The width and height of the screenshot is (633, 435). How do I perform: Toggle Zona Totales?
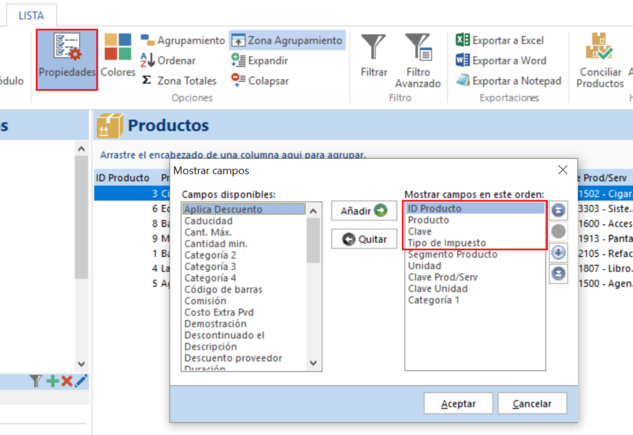click(x=180, y=80)
